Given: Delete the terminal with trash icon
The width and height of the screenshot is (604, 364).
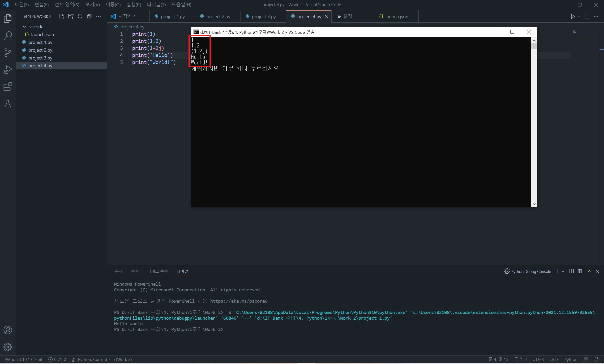Looking at the screenshot, I should (x=580, y=271).
